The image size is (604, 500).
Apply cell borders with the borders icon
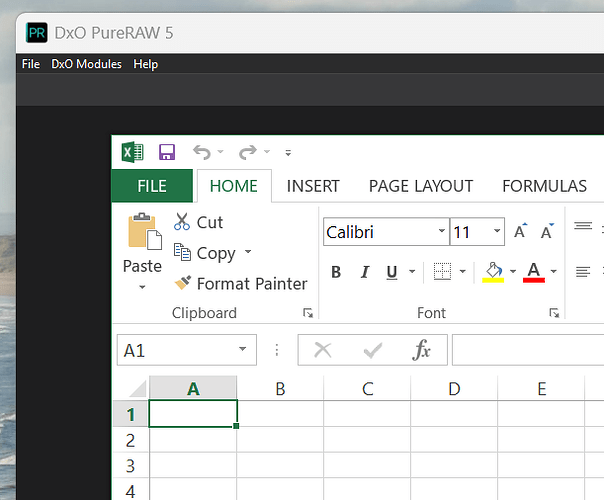click(442, 272)
